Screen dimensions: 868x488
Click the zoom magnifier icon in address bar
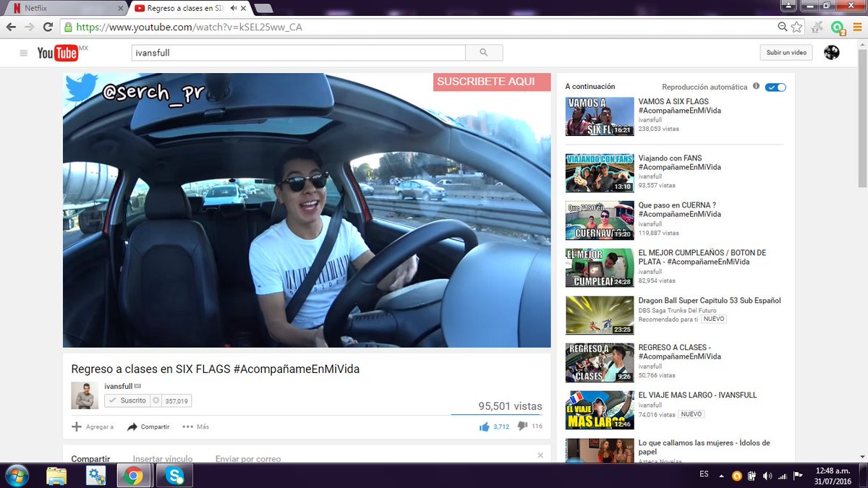click(x=782, y=27)
